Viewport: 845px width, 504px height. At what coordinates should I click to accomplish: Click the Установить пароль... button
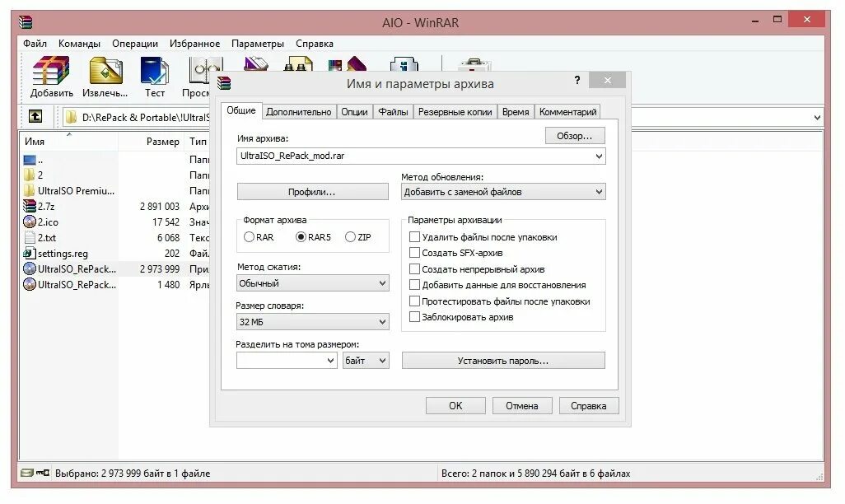click(502, 361)
